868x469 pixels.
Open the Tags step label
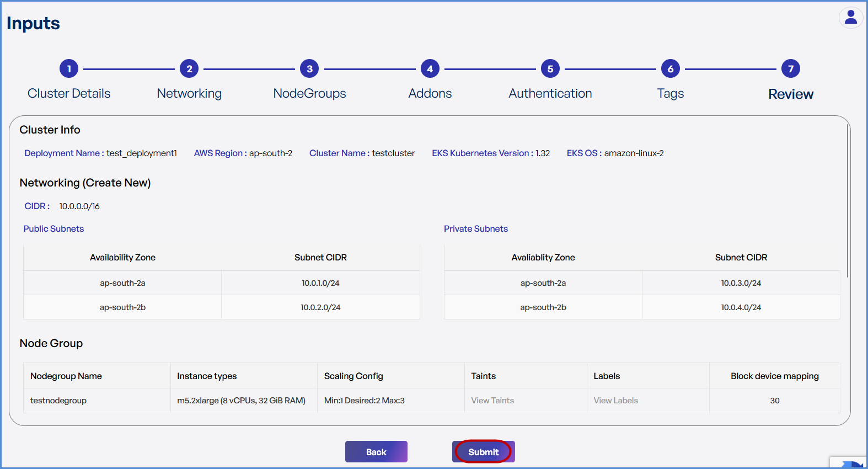coord(670,94)
